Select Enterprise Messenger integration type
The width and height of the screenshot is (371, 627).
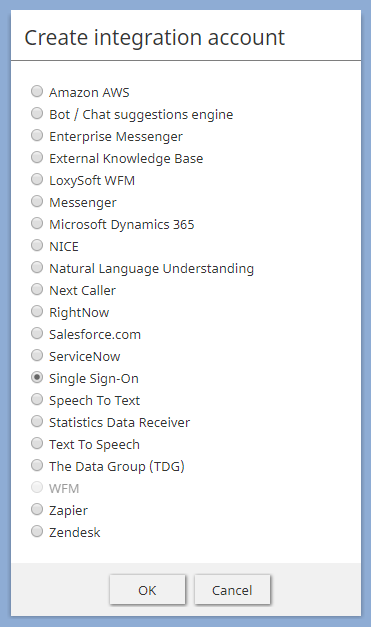[37, 136]
